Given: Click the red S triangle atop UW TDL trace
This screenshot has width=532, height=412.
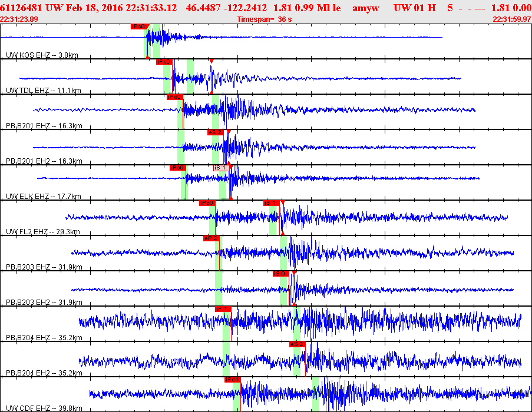Looking at the screenshot, I should [212, 61].
